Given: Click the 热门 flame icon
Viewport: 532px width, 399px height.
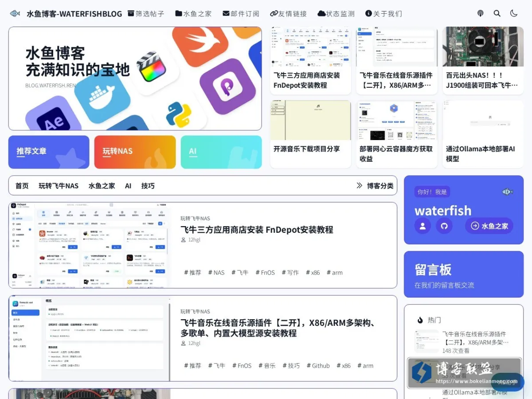Looking at the screenshot, I should click(x=420, y=320).
